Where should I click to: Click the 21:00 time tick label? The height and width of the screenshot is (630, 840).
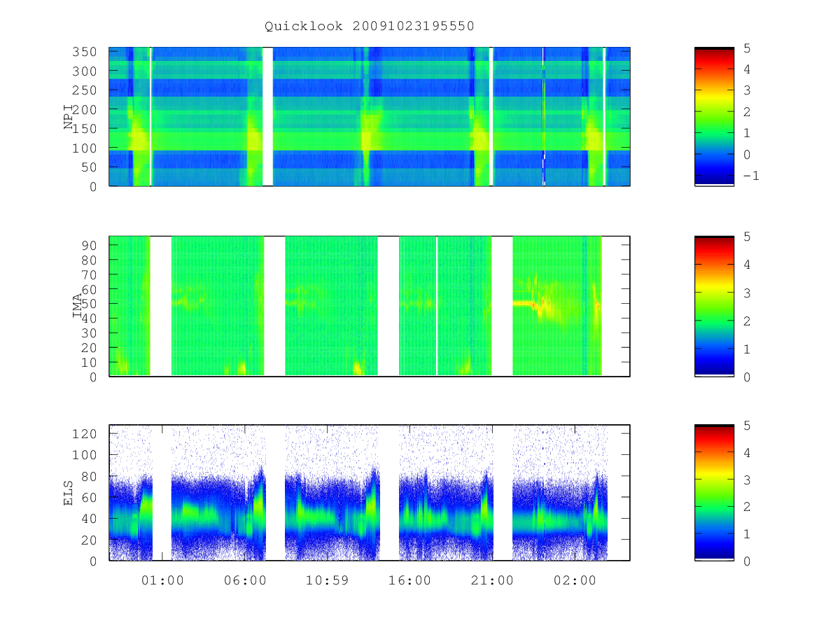click(x=492, y=580)
